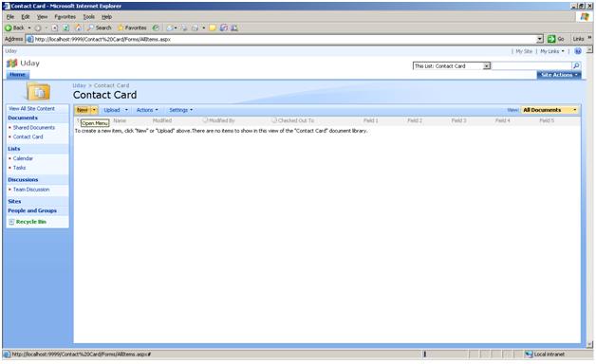Open the All Documents view selector
The width and height of the screenshot is (596, 364).
(549, 110)
